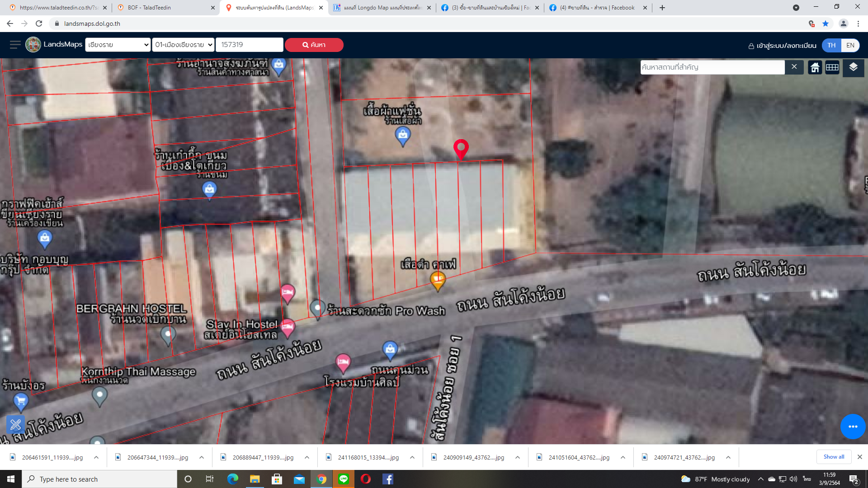
Task: Focus the parcel number field 157319
Action: (x=250, y=45)
